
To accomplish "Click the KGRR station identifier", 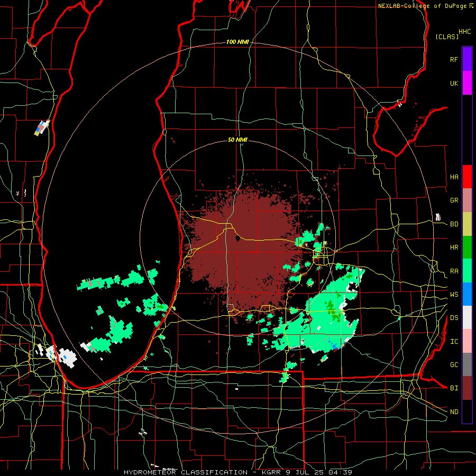I will [x=271, y=472].
